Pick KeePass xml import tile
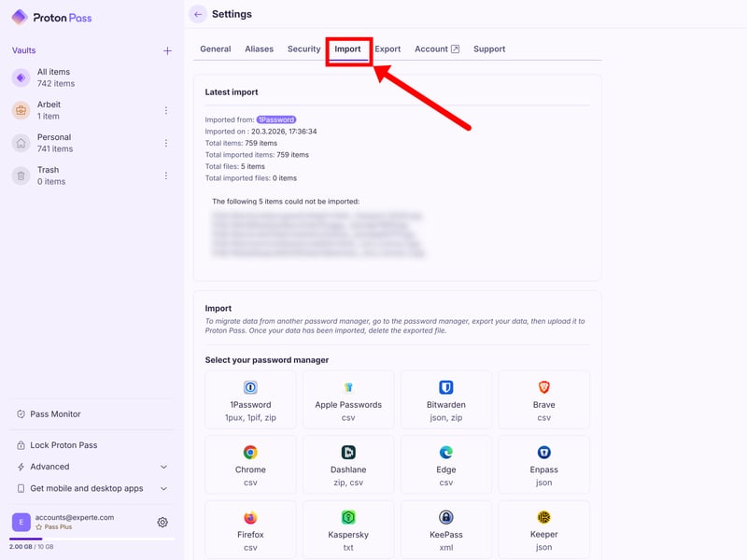Image resolution: width=747 pixels, height=560 pixels. pyautogui.click(x=445, y=528)
